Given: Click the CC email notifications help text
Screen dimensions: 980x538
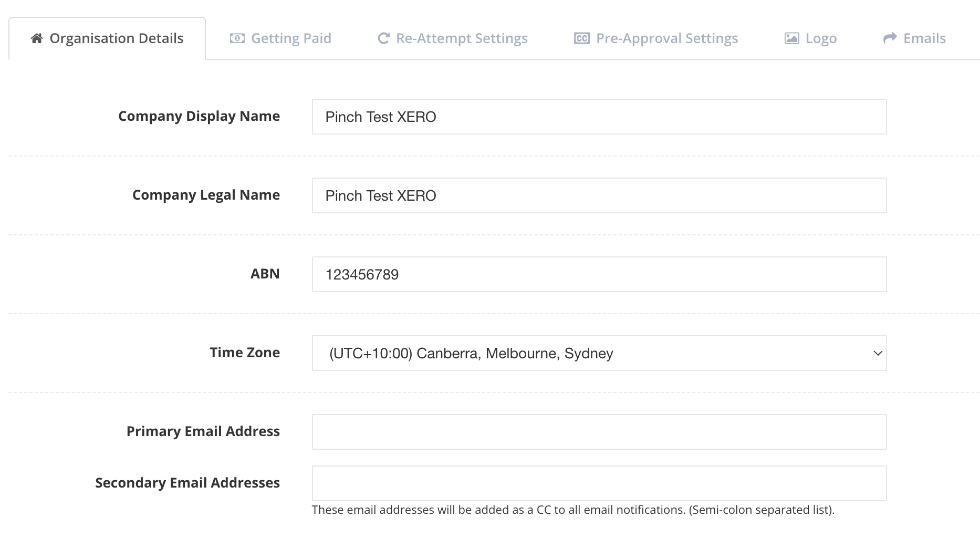Looking at the screenshot, I should point(573,510).
